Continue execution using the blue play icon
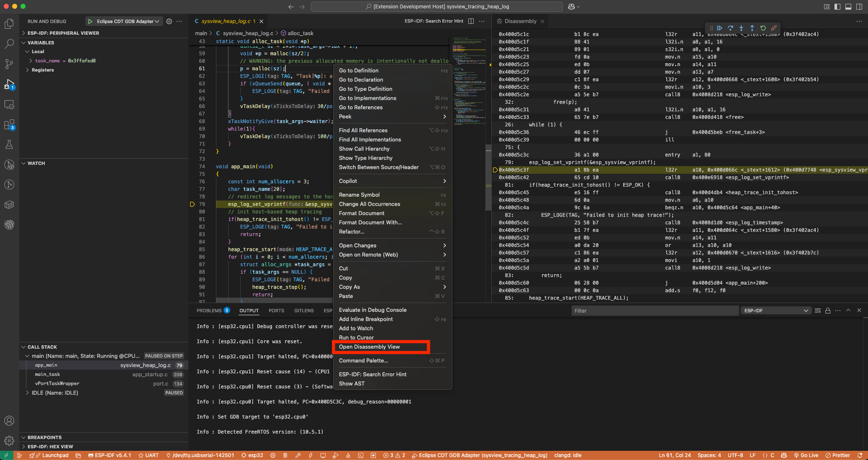This screenshot has width=868, height=460. (720, 28)
